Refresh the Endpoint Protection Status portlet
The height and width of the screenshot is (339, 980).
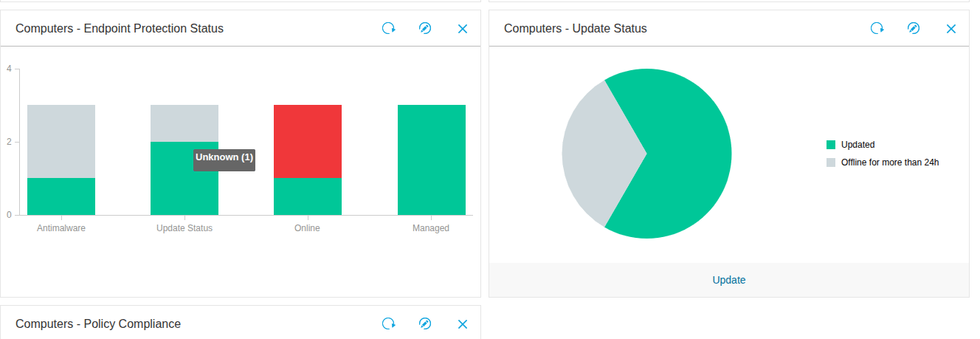click(388, 29)
